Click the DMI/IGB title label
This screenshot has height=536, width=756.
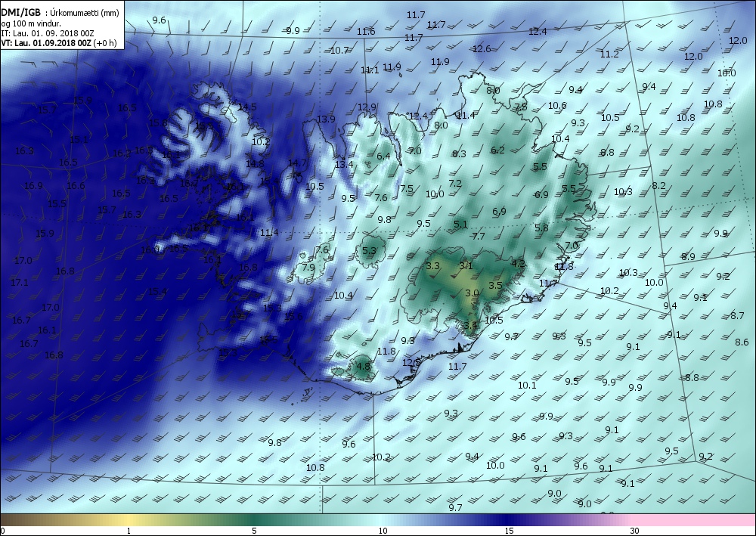click(20, 13)
